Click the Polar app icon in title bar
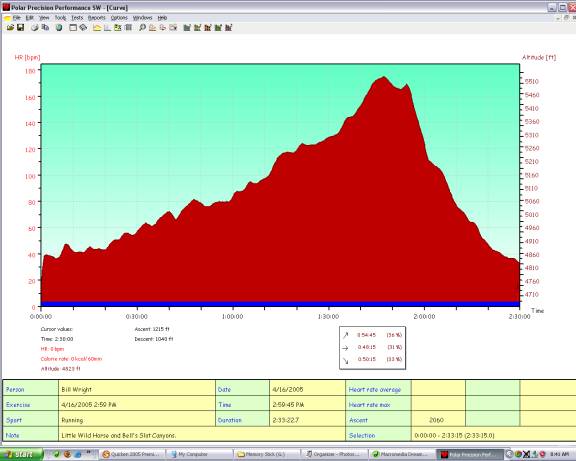The width and height of the screenshot is (576, 461). pos(6,7)
